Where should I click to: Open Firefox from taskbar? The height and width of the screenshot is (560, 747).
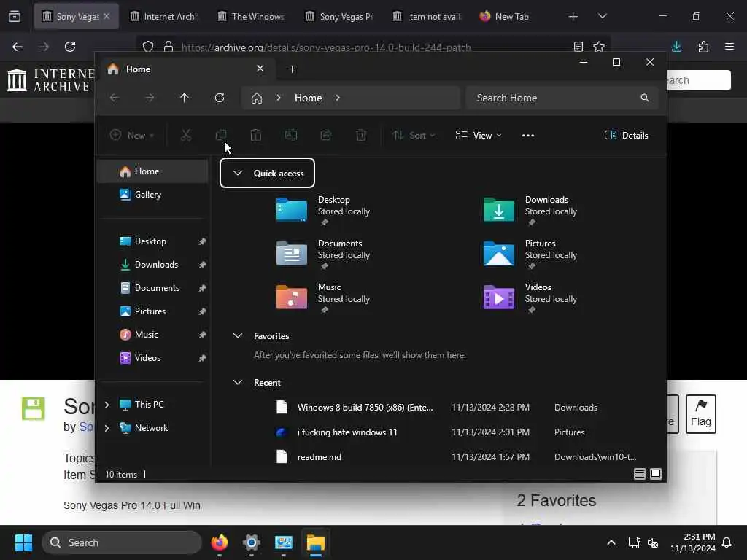coord(220,542)
